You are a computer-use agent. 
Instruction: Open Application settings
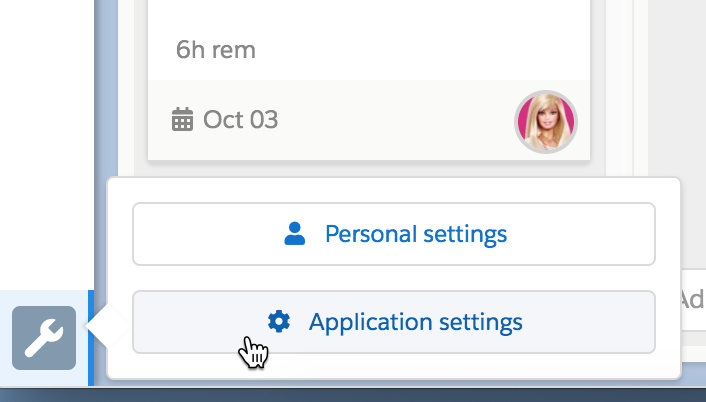(x=393, y=322)
